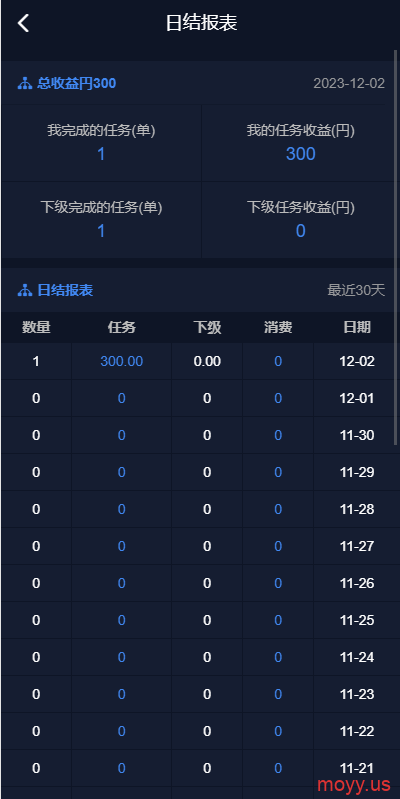Click the consumption value for 12-01

click(x=278, y=398)
